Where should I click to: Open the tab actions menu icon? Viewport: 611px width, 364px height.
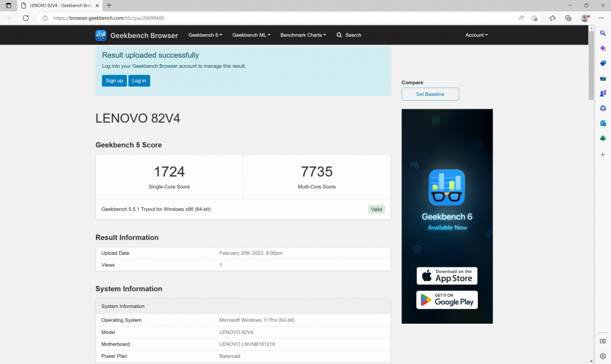pos(9,5)
